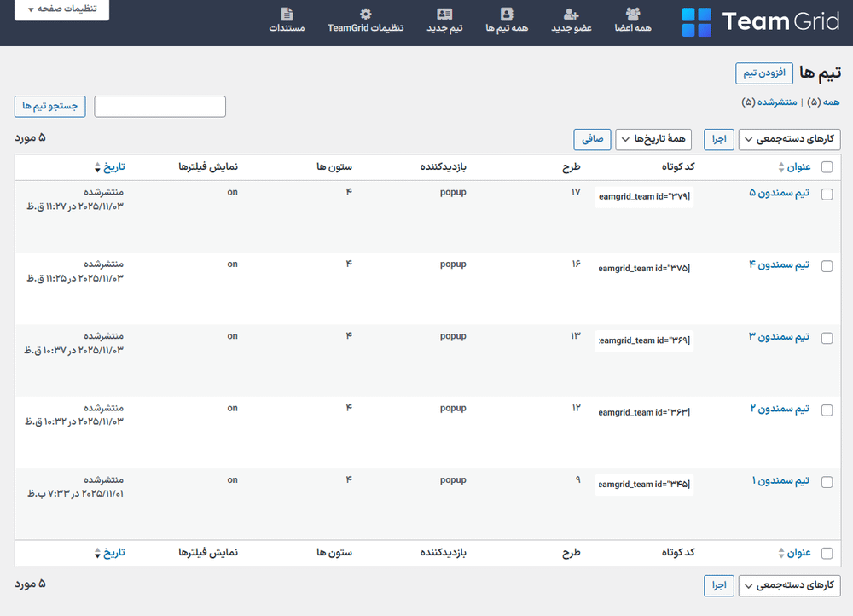Click the search teams text field
The width and height of the screenshot is (853, 616).
[160, 107]
